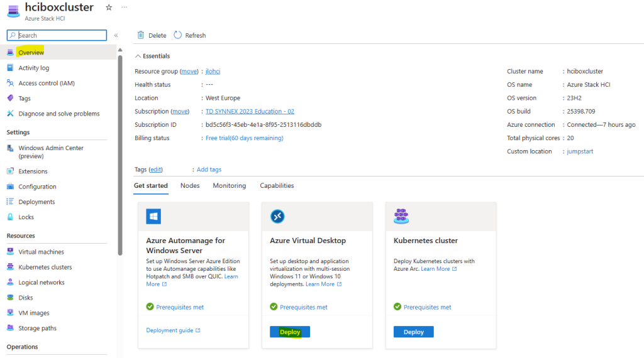This screenshot has height=358, width=644.
Task: Click the Activity log icon
Action: click(10, 68)
